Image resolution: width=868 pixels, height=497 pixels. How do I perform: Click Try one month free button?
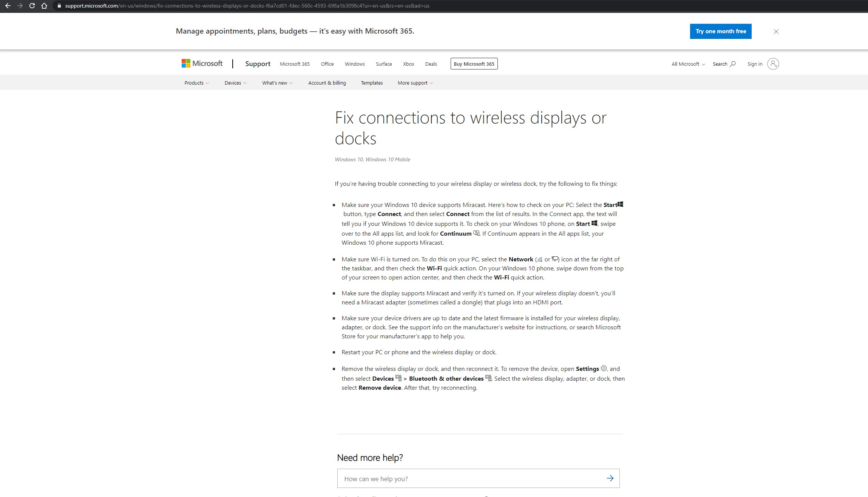(x=720, y=31)
